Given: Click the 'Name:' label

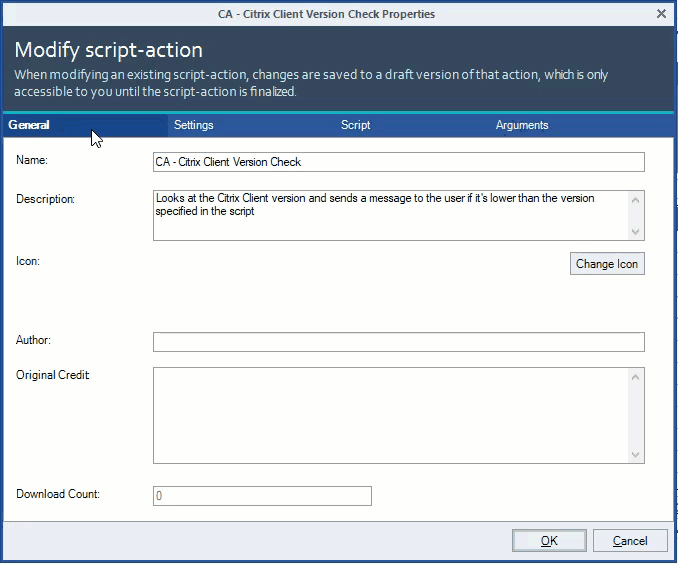Looking at the screenshot, I should [32, 160].
